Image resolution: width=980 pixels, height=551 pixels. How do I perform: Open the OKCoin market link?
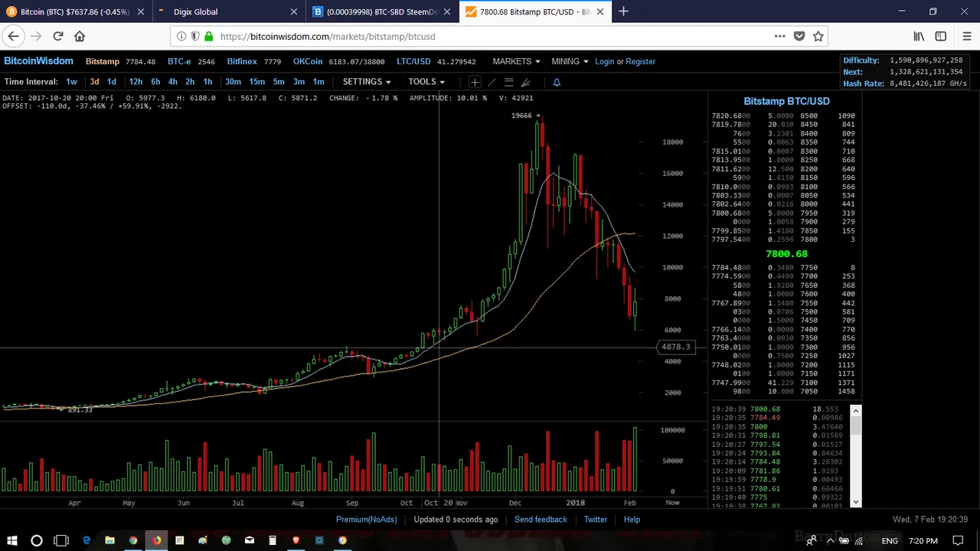coord(308,61)
